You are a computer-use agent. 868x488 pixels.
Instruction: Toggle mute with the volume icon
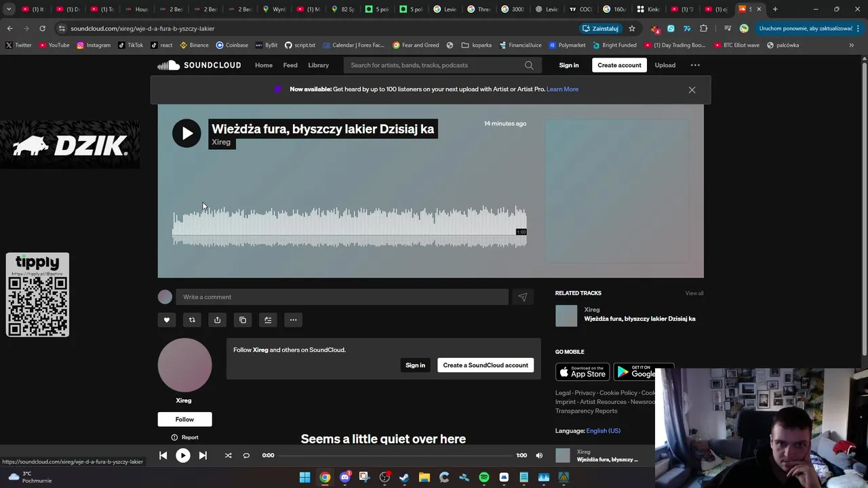coord(539,455)
